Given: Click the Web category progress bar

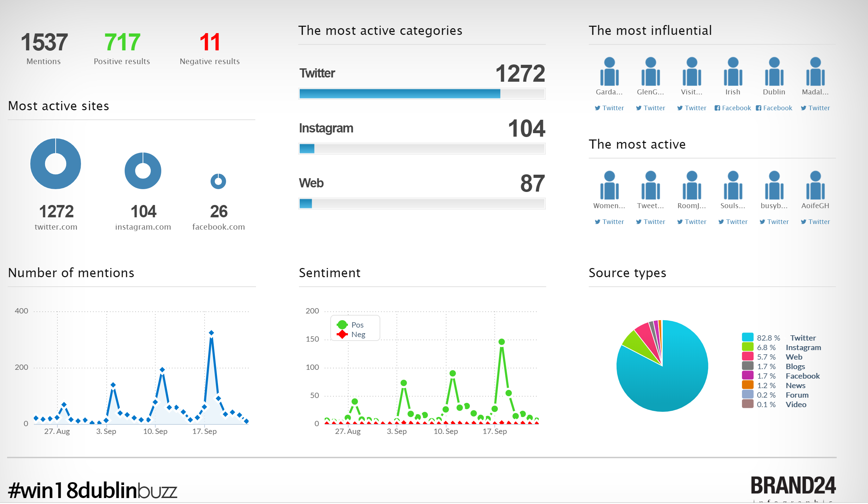Looking at the screenshot, I should coord(422,204).
